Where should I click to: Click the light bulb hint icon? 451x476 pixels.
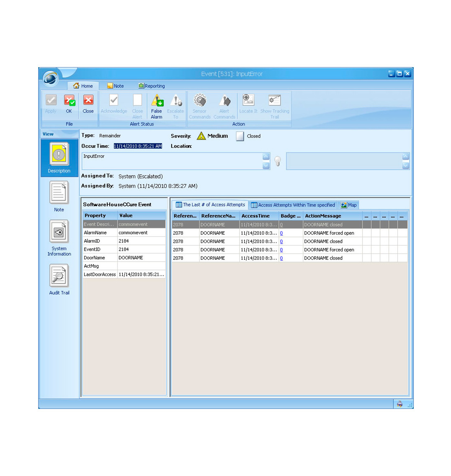[x=278, y=161]
